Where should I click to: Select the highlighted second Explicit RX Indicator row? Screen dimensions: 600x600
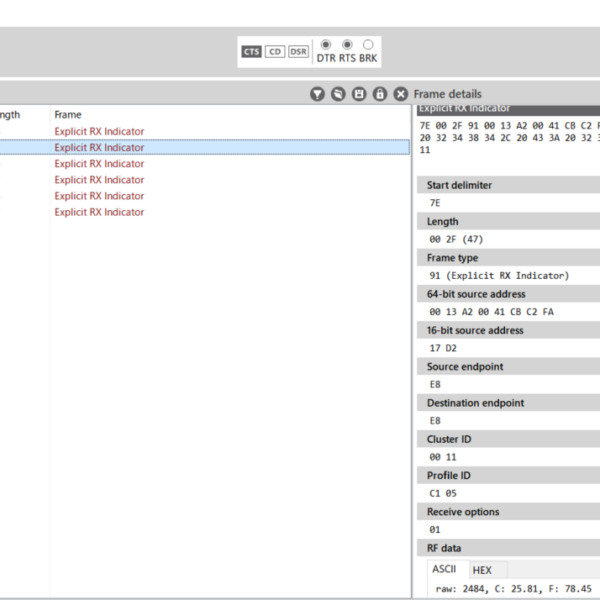click(x=99, y=147)
